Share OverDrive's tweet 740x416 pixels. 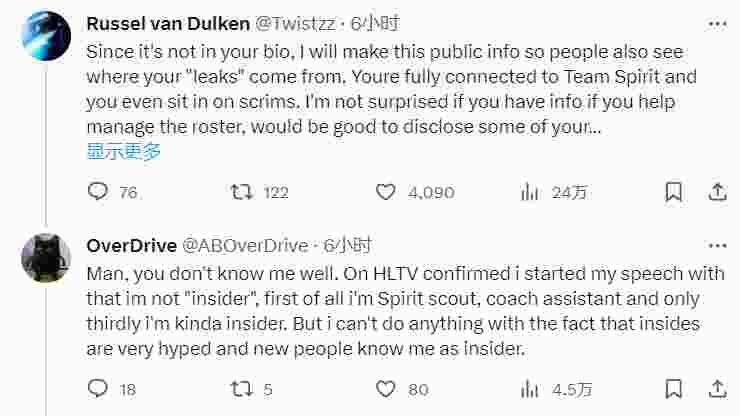click(717, 389)
